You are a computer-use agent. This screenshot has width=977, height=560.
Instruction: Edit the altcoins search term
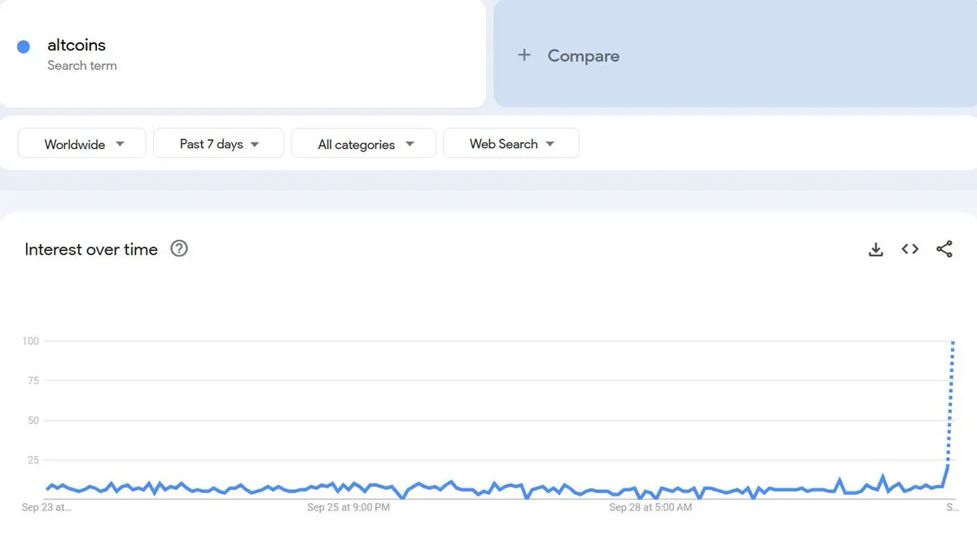tap(243, 53)
